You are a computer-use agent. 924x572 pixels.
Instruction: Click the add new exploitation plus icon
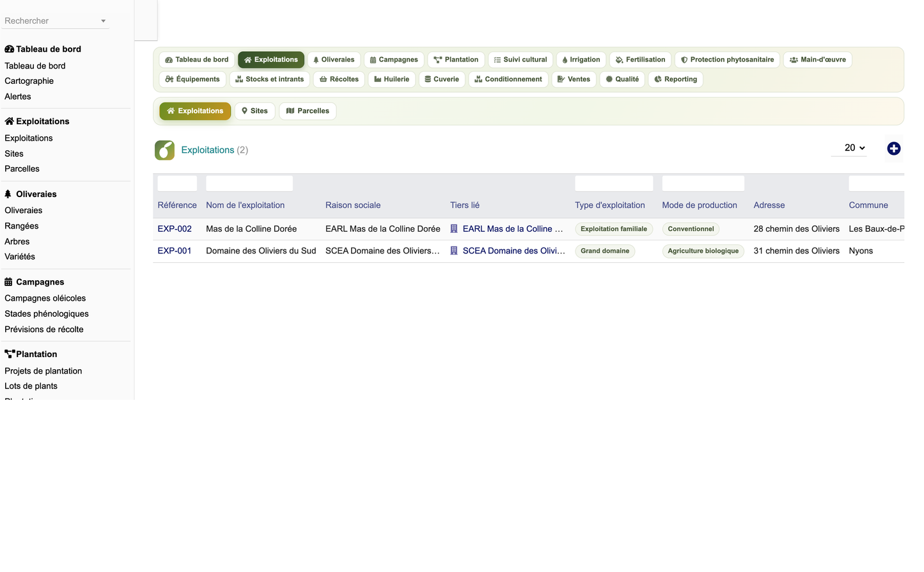click(x=893, y=148)
